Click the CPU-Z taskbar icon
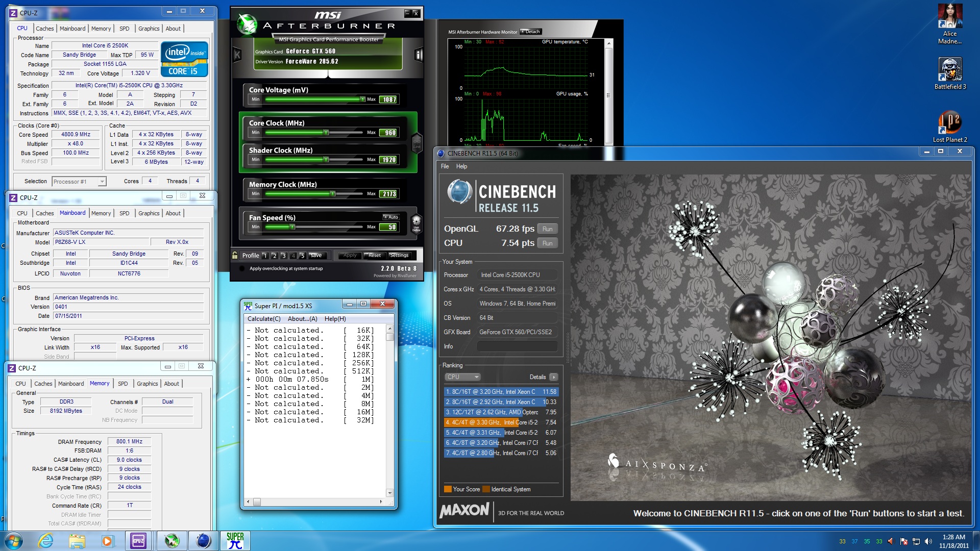Screen dimensions: 980x551 coord(138,541)
